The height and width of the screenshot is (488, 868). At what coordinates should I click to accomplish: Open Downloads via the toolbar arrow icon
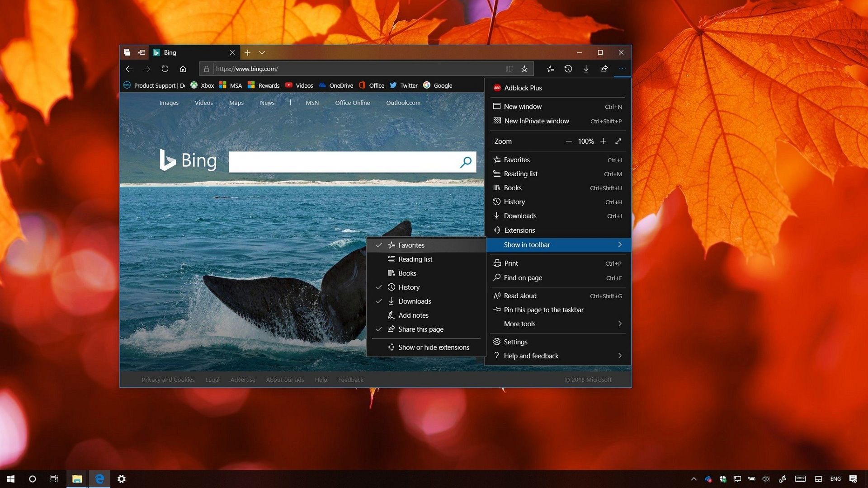tap(586, 69)
